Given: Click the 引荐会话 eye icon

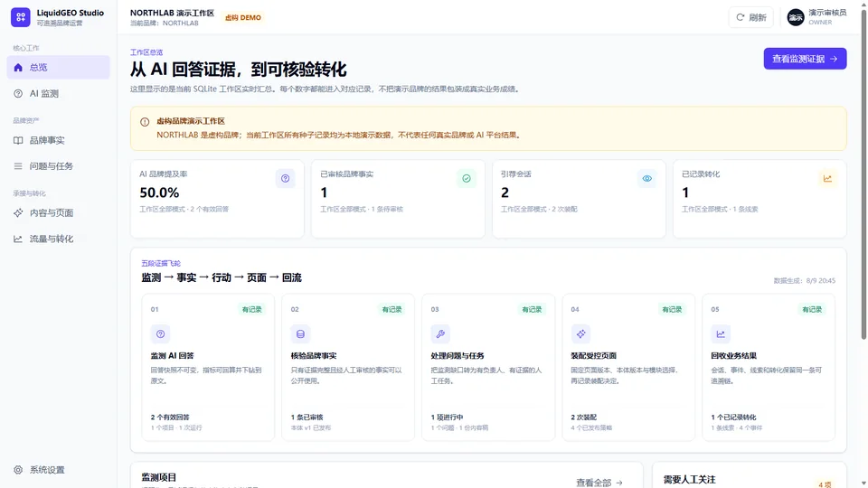Looking at the screenshot, I should (646, 179).
